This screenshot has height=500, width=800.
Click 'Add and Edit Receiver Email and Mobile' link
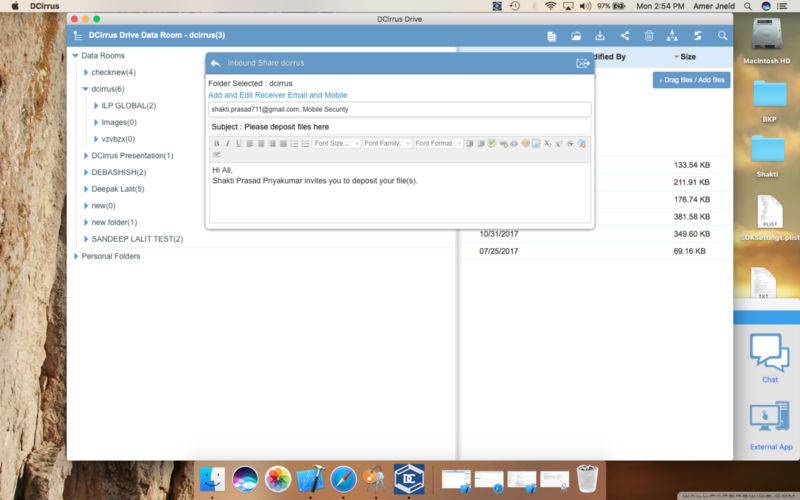tap(278, 95)
